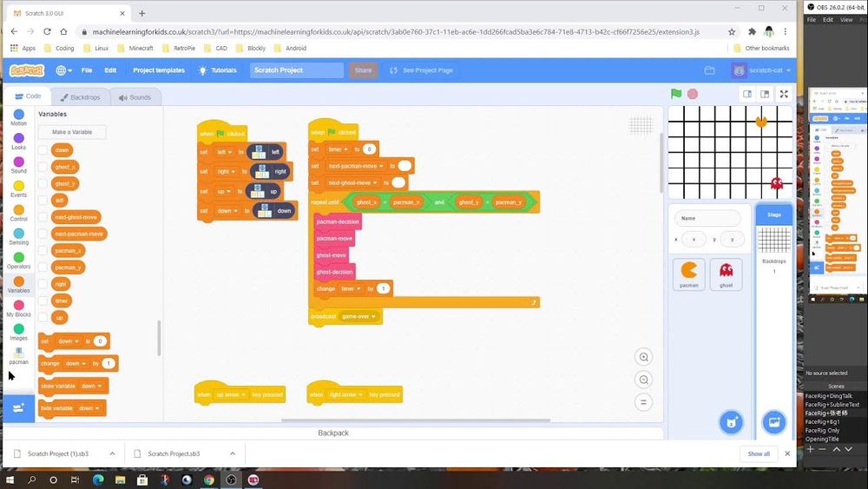Click the green flag to run project
868x489 pixels.
[676, 94]
